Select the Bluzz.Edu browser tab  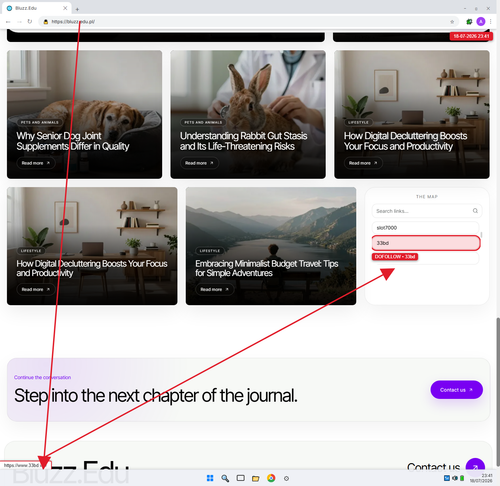(36, 8)
